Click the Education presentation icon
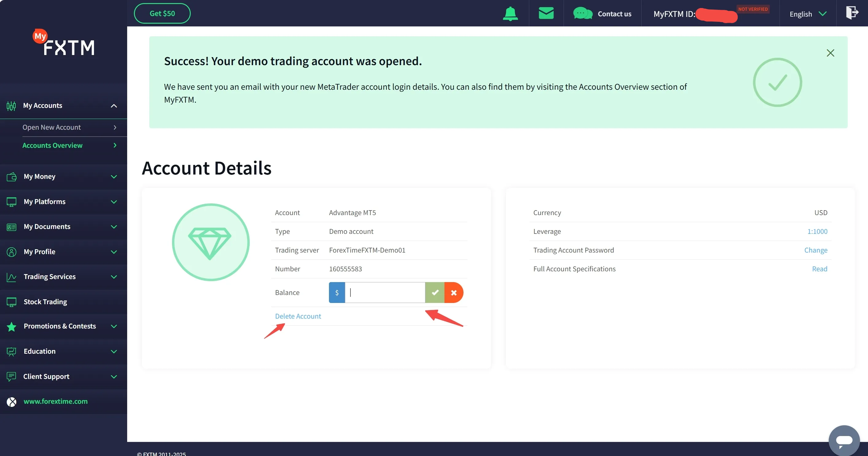This screenshot has width=868, height=456. tap(11, 352)
